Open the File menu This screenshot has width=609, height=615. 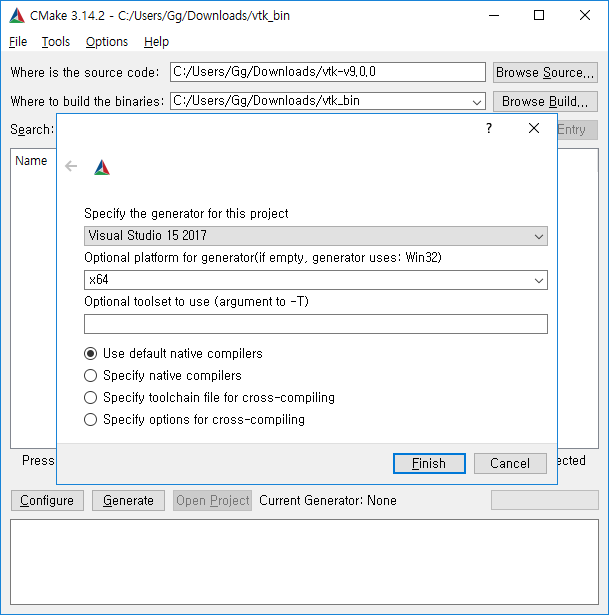coord(18,42)
